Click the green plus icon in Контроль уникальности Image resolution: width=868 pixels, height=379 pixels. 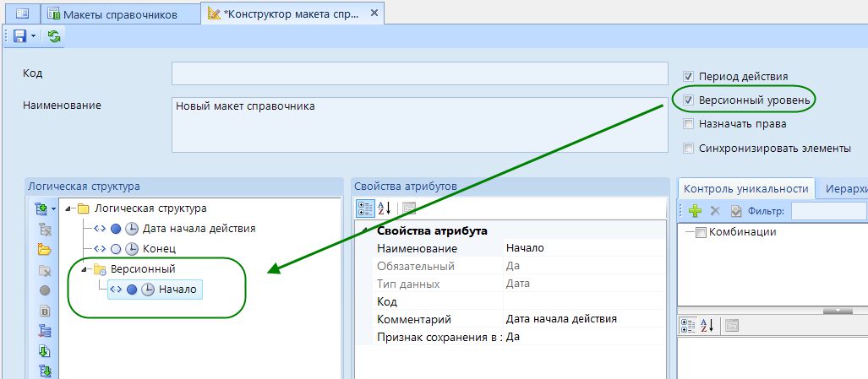(695, 211)
